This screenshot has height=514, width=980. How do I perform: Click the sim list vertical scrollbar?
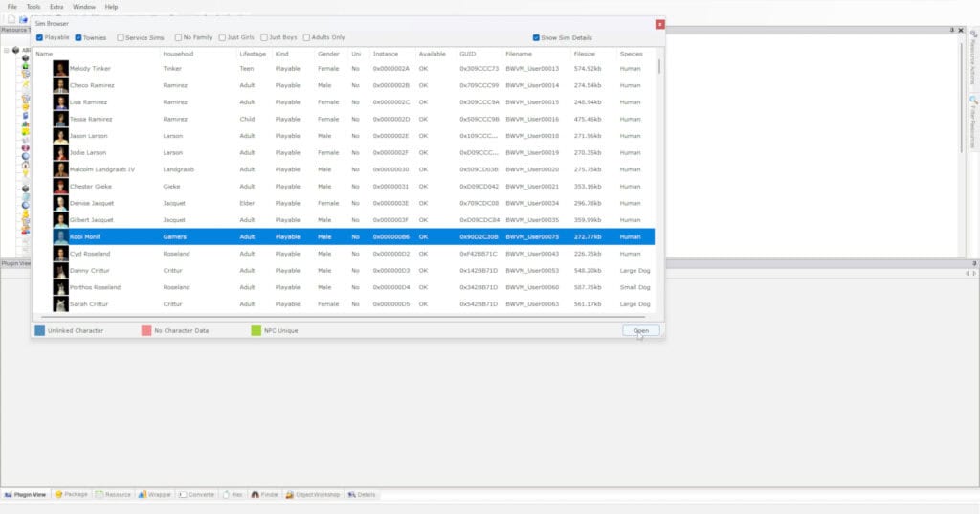659,144
